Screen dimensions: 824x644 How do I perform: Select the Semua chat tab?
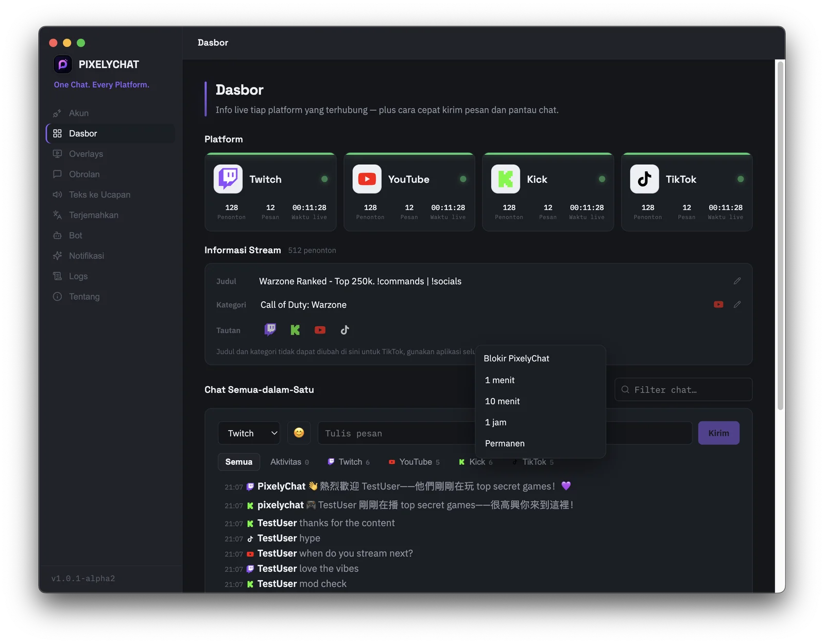(239, 462)
